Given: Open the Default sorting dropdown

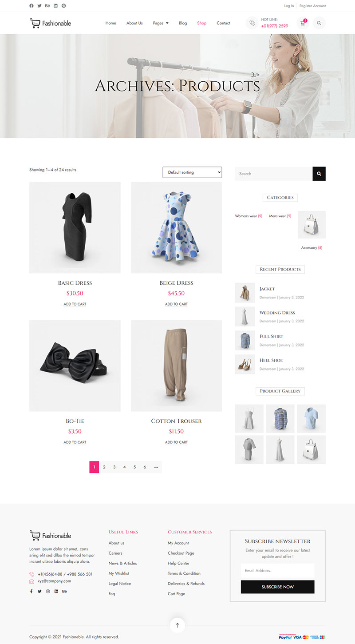Looking at the screenshot, I should [192, 172].
